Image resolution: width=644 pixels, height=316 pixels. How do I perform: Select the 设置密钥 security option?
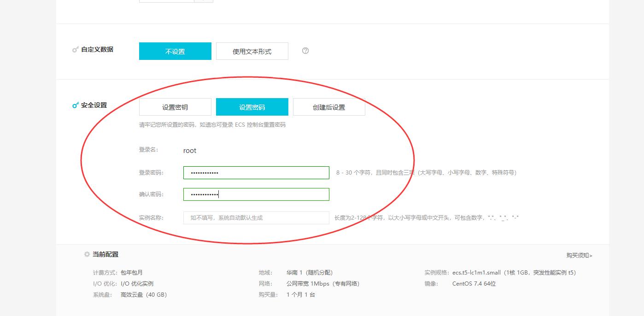pyautogui.click(x=175, y=107)
